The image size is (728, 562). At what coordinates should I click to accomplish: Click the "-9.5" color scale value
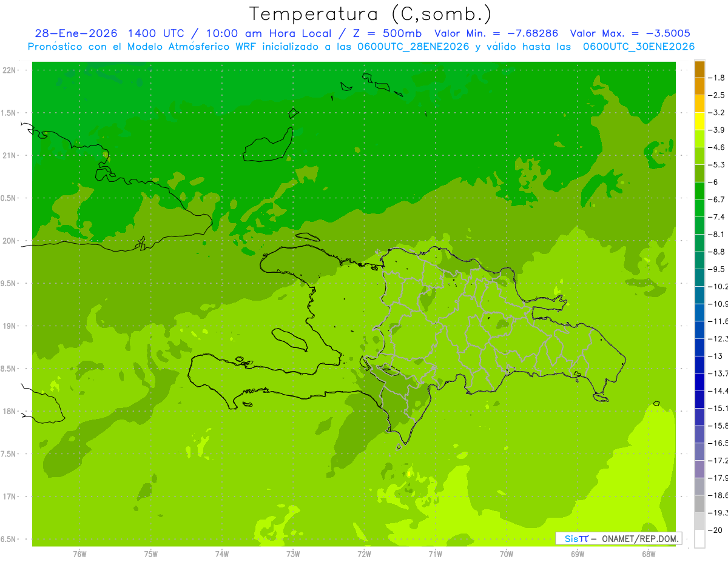coord(716,269)
